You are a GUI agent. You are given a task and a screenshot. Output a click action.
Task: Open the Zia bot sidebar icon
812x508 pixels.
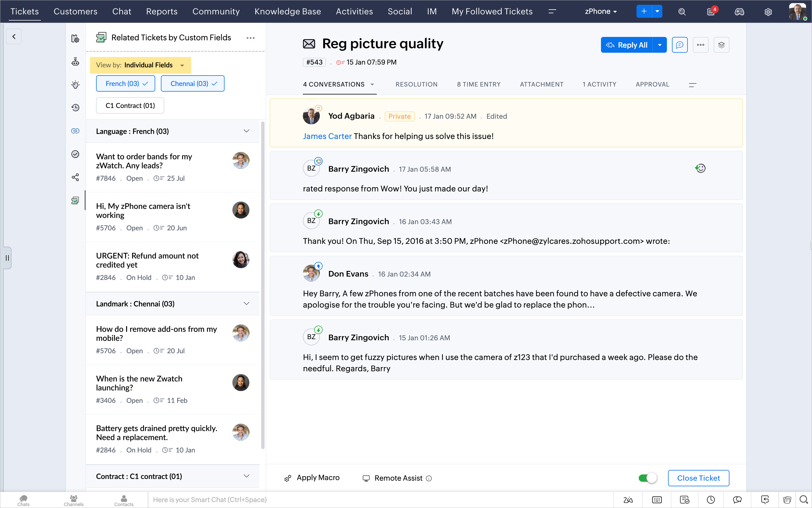pos(75,61)
